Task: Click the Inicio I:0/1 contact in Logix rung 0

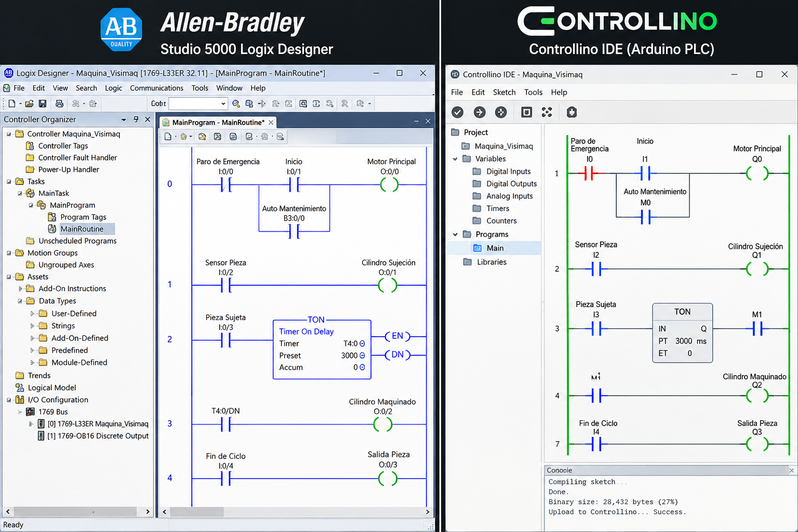Action: click(x=294, y=184)
